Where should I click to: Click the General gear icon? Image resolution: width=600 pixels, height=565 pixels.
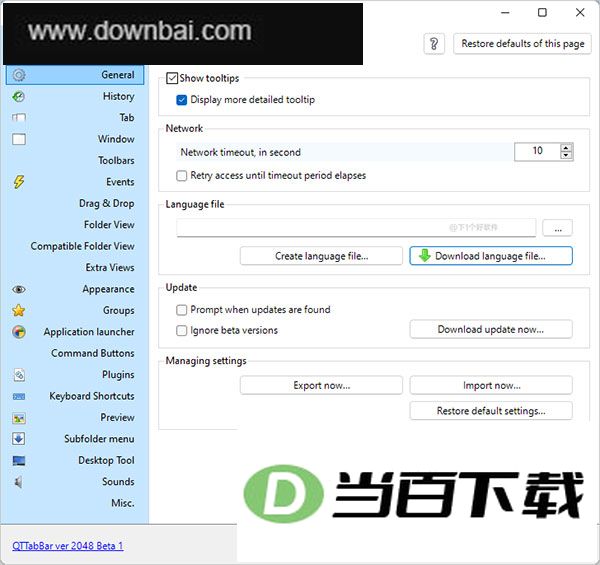point(19,75)
